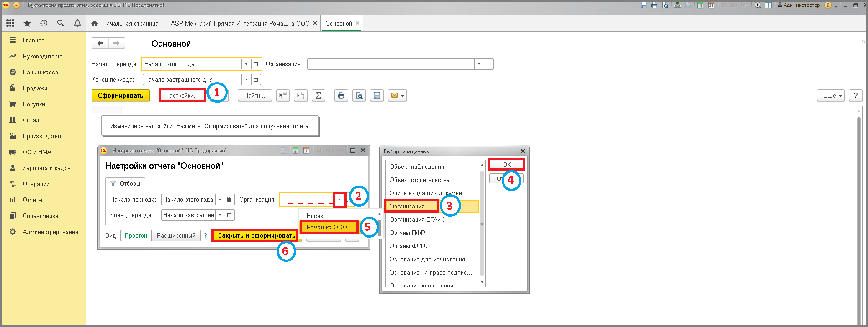Switch view to Расширенный
This screenshot has height=327, width=868.
pos(176,236)
